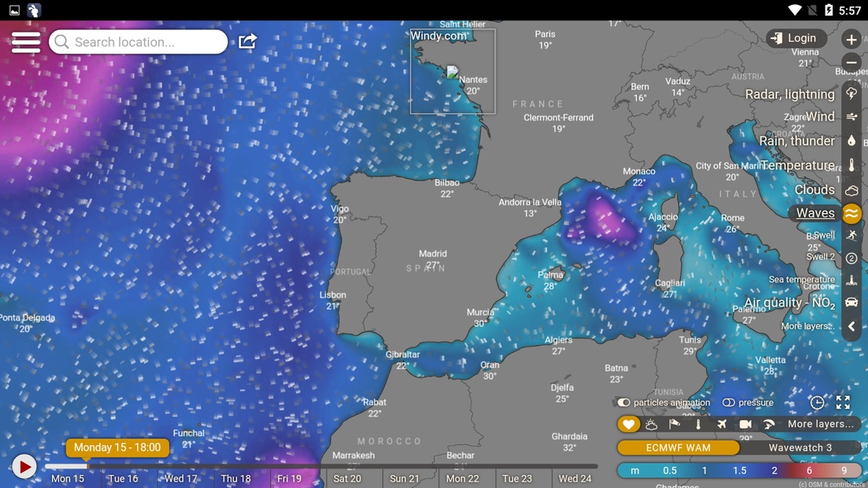The width and height of the screenshot is (868, 488).
Task: Toggle particles animation switch
Action: 624,403
